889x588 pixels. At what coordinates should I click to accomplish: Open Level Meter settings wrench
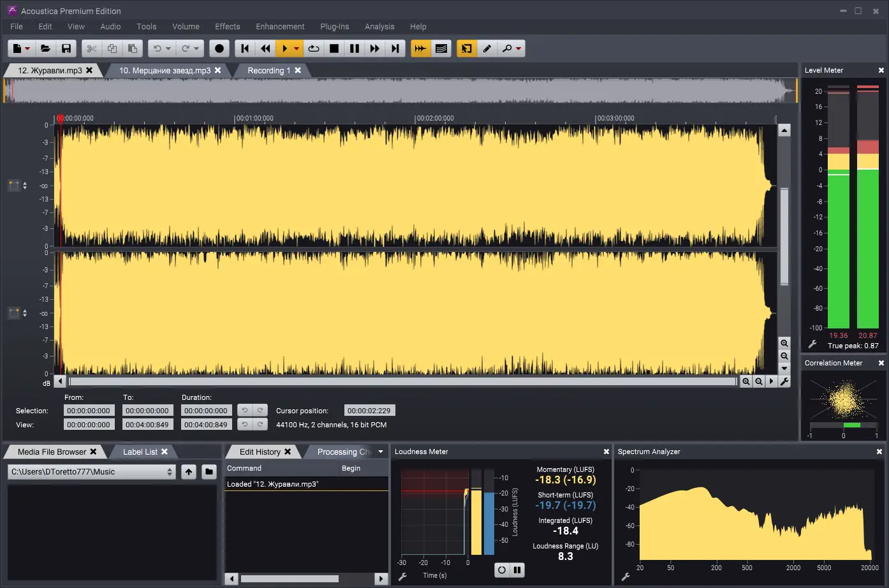(x=812, y=344)
